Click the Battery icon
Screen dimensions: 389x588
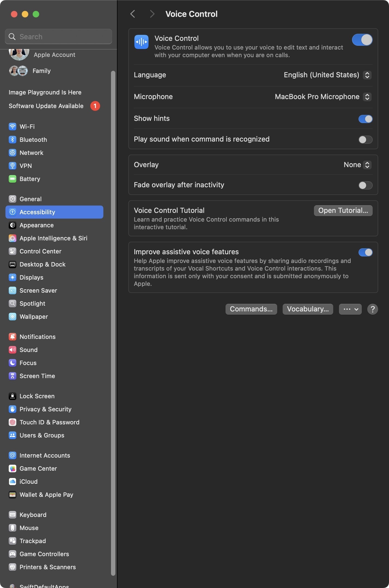[13, 179]
